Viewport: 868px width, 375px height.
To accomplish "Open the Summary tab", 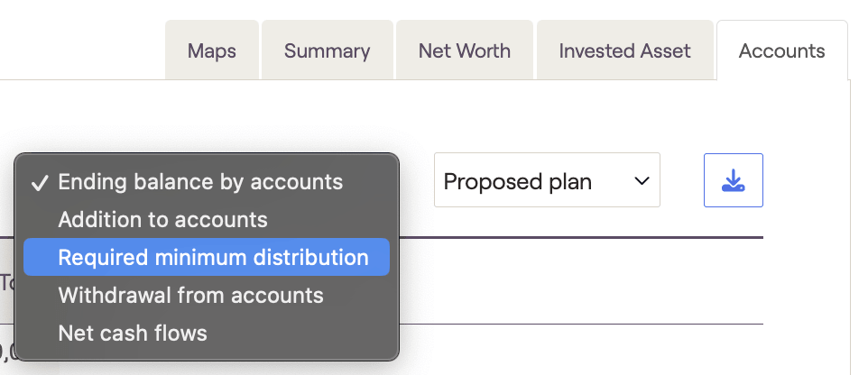I will coord(327,50).
